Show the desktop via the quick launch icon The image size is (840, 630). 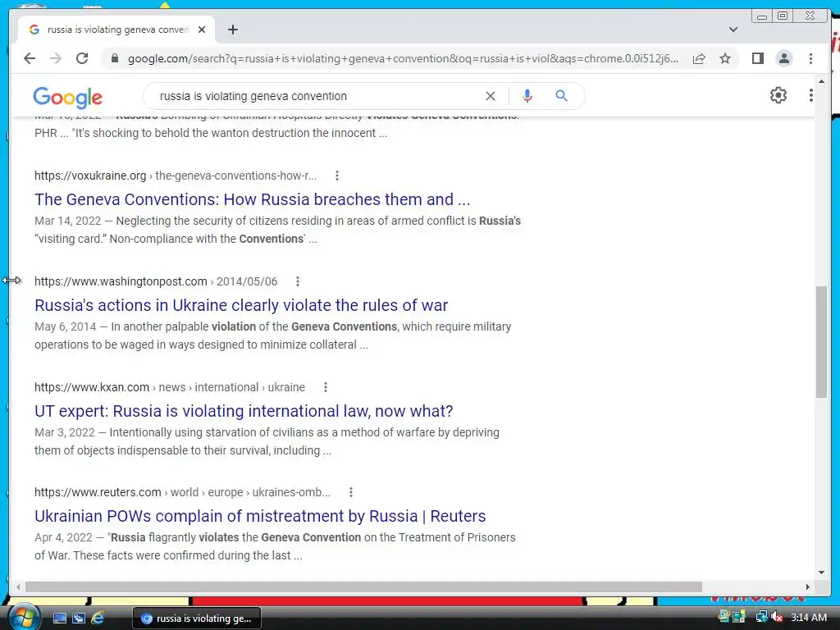point(59,619)
